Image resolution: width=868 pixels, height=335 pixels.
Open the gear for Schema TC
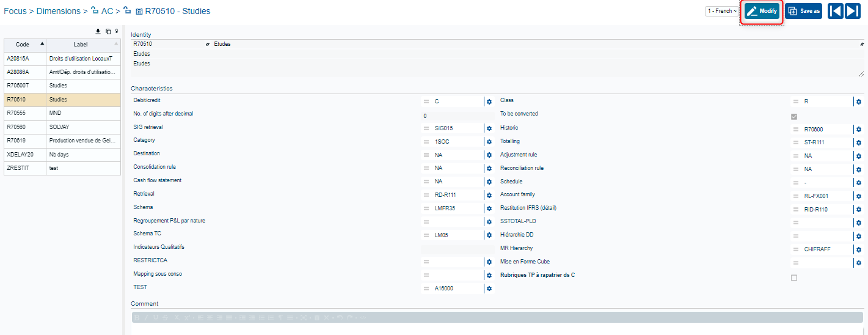(x=489, y=235)
